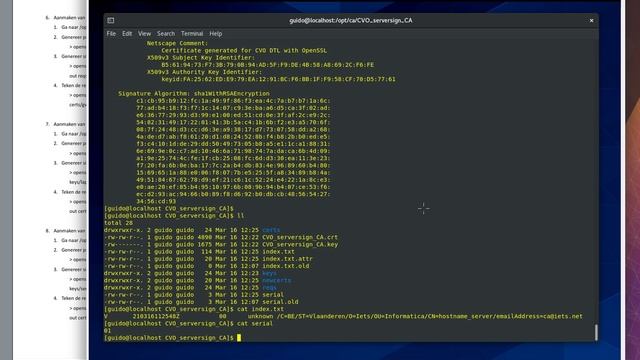The height and width of the screenshot is (360, 640).
Task: Click 'CVO_serversign_CA.crt' file name
Action: [x=300, y=237]
